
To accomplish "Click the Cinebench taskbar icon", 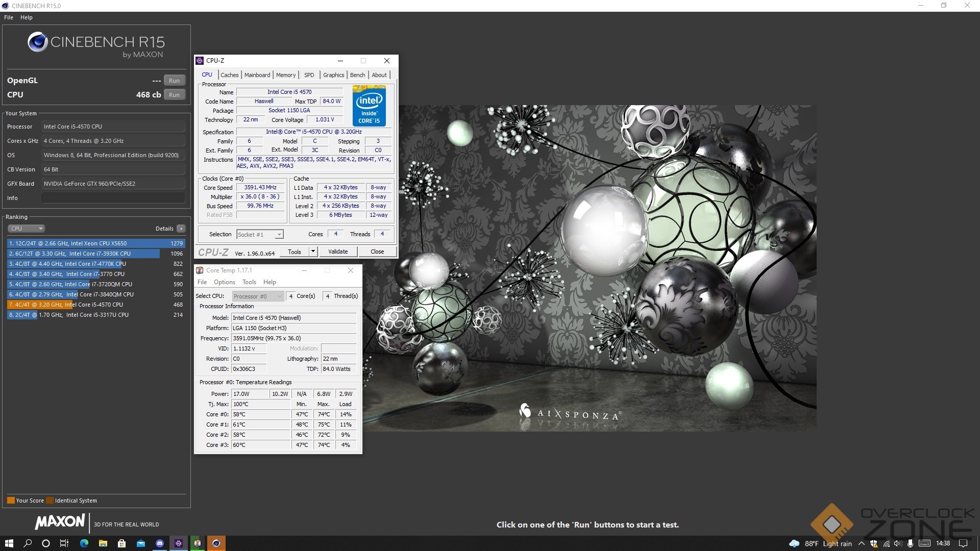I will 216,543.
